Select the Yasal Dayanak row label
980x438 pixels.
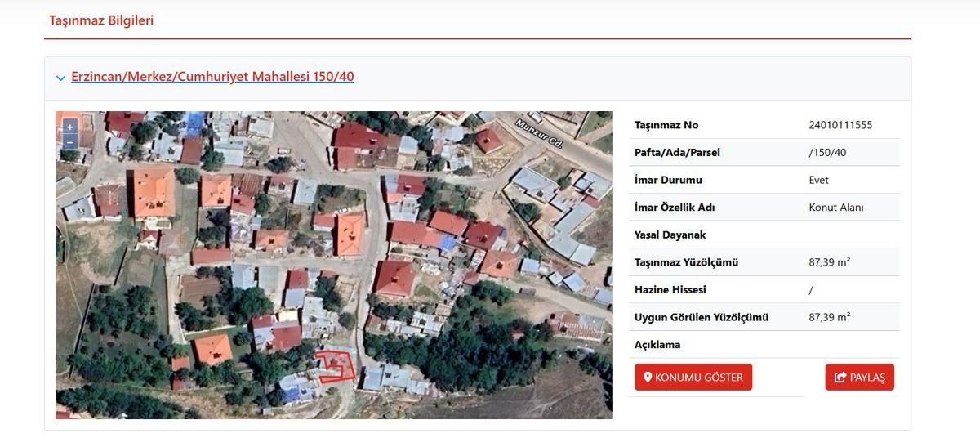point(670,235)
